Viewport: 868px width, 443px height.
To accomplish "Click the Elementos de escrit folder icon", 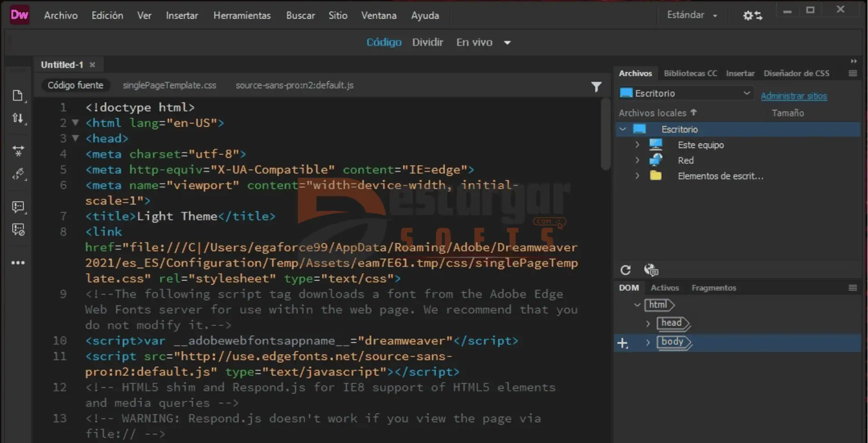I will 655,175.
